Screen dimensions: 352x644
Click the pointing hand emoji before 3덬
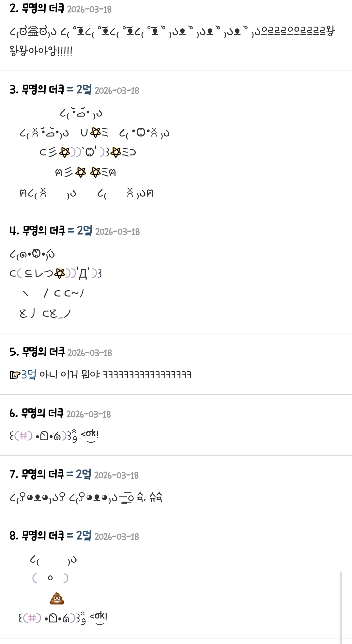click(x=15, y=375)
